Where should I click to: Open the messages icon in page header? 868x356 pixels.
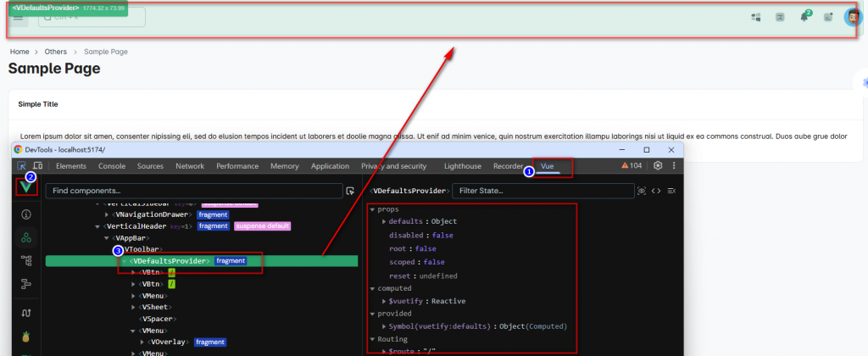pyautogui.click(x=828, y=17)
